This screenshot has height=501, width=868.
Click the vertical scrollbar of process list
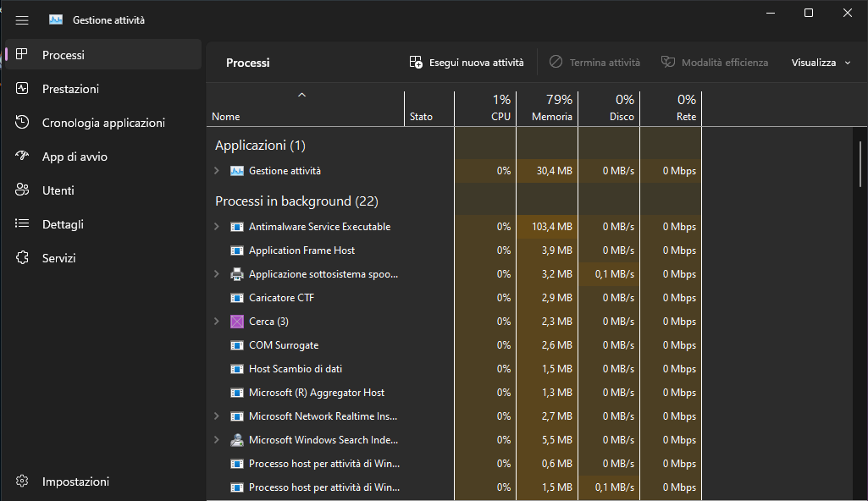[x=860, y=164]
